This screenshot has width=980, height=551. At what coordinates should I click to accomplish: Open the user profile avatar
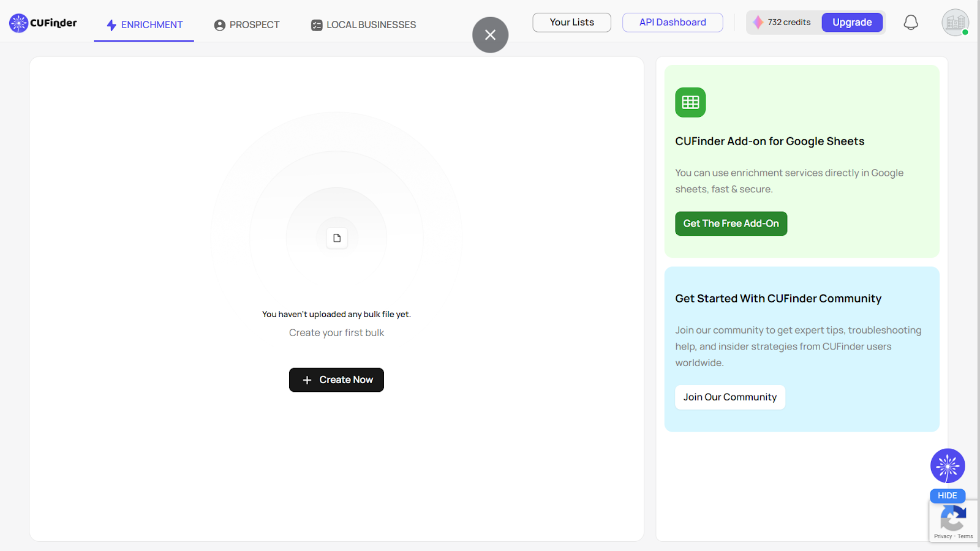coord(955,23)
